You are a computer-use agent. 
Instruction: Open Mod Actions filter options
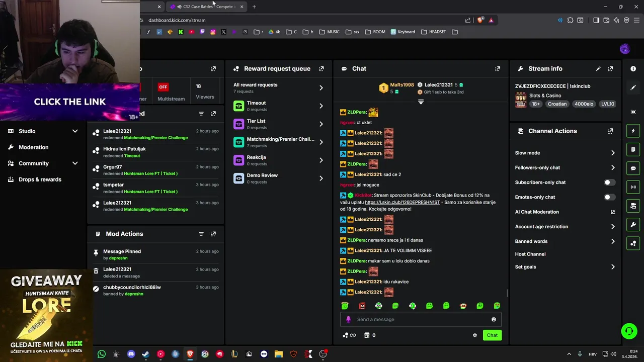point(201,234)
